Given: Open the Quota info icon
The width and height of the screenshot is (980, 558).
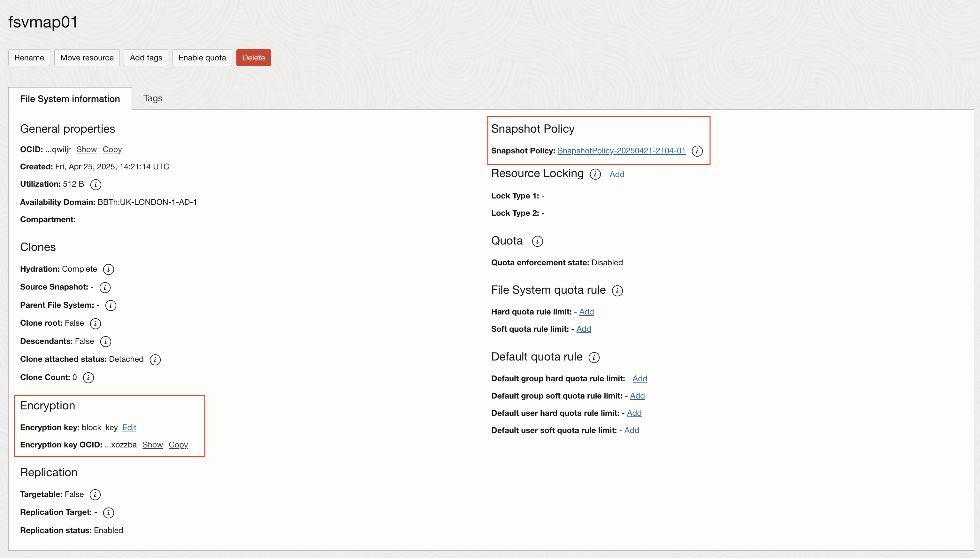Looking at the screenshot, I should coord(538,241).
